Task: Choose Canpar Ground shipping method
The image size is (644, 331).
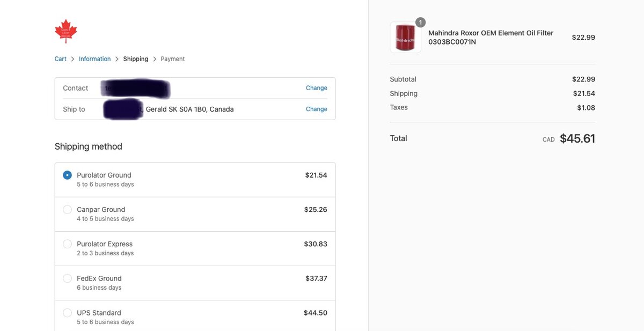Action: tap(67, 209)
